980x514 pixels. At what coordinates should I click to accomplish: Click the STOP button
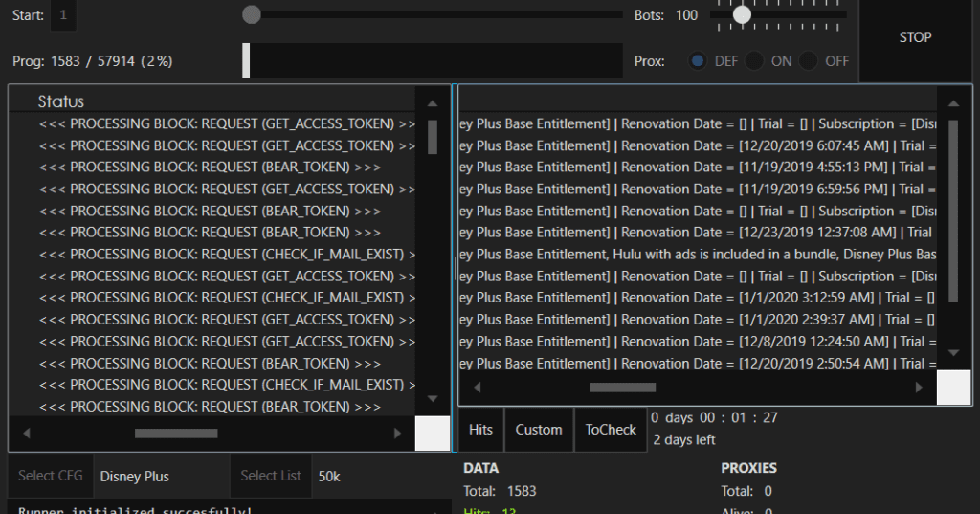[x=916, y=37]
